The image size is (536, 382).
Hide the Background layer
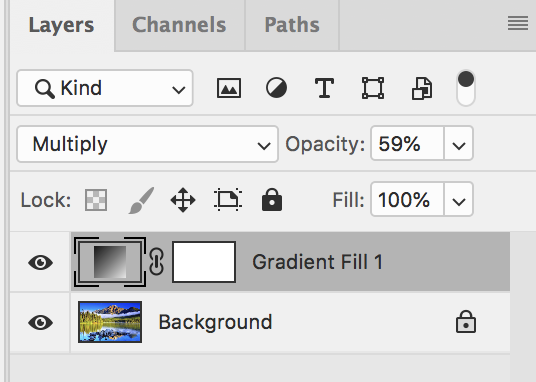pyautogui.click(x=40, y=322)
